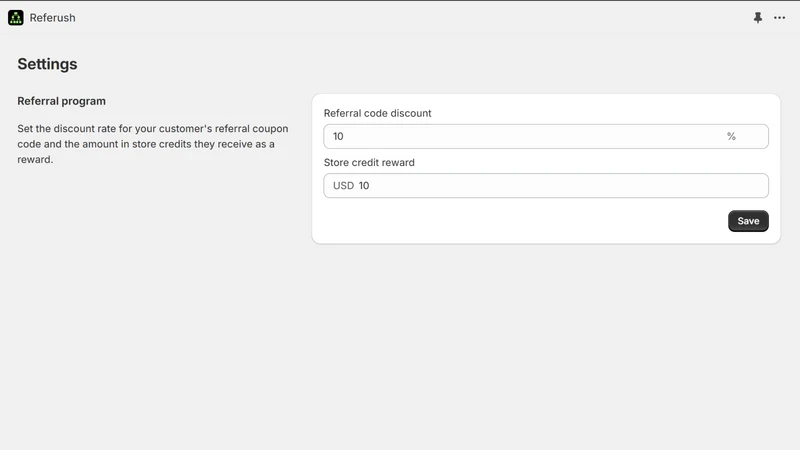The width and height of the screenshot is (800, 450).
Task: Click the Settings page heading
Action: [47, 64]
